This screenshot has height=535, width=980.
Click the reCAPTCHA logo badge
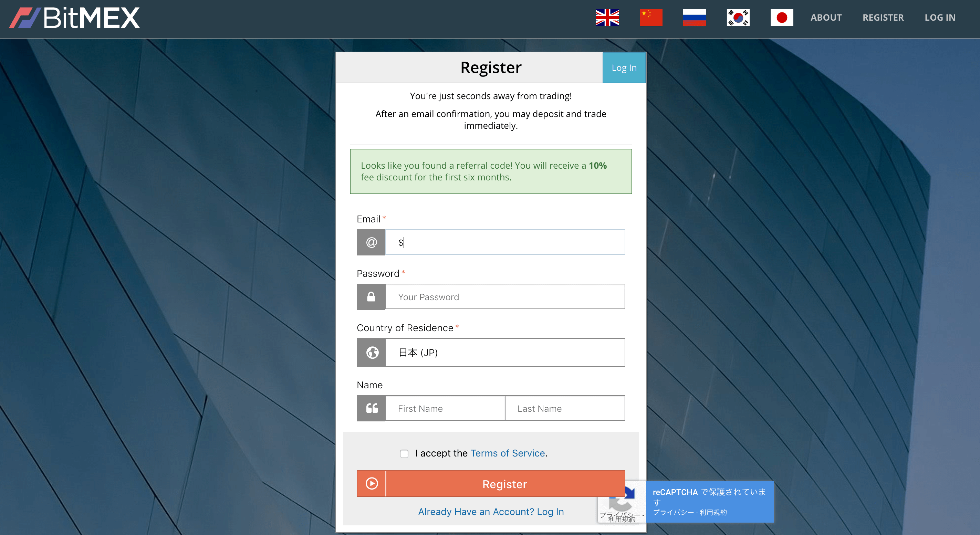tap(621, 502)
